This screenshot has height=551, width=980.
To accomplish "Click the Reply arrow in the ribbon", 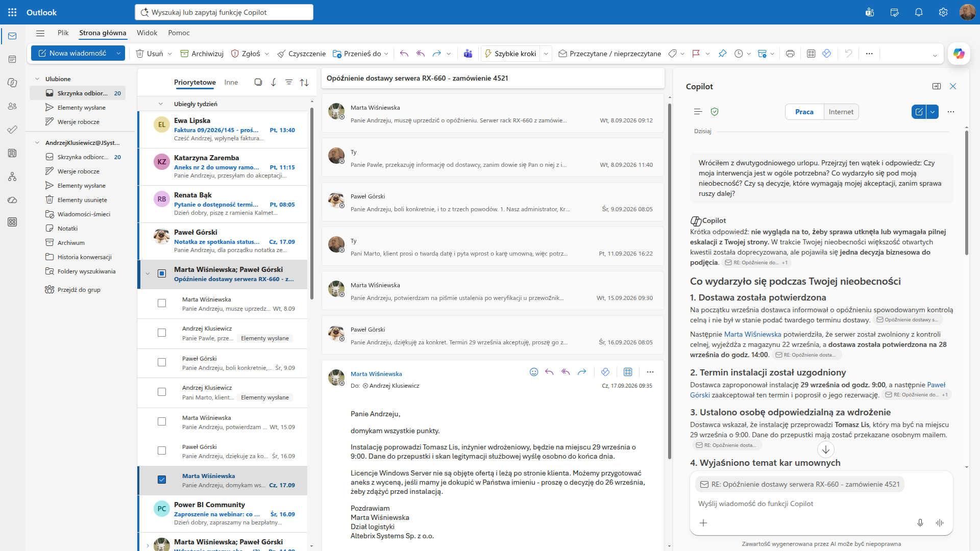I will click(404, 54).
